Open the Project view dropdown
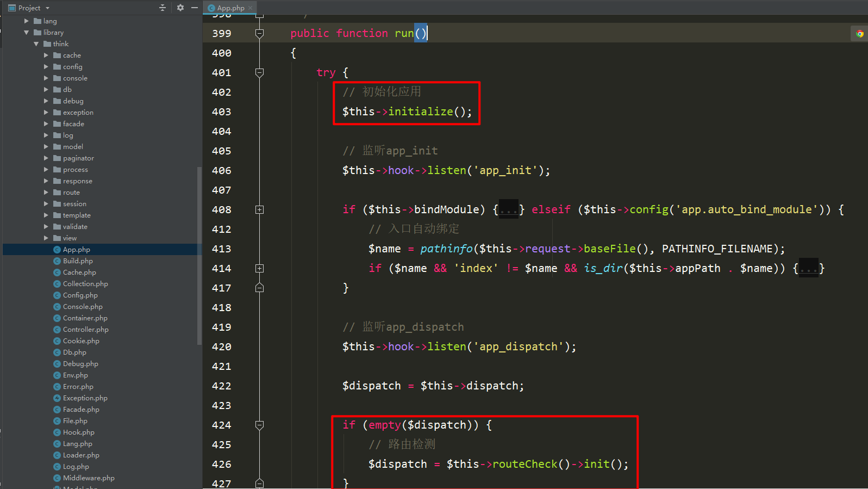The height and width of the screenshot is (489, 868). tap(47, 8)
